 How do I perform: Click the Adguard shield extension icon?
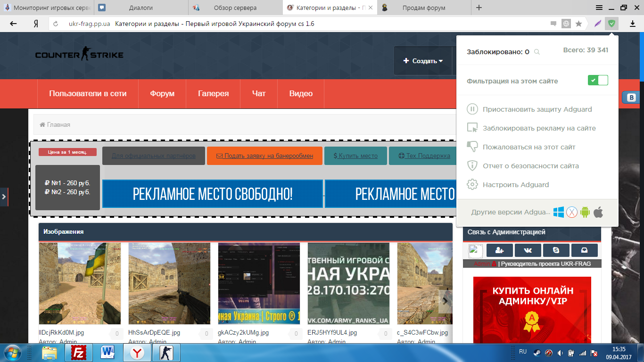[x=611, y=23]
